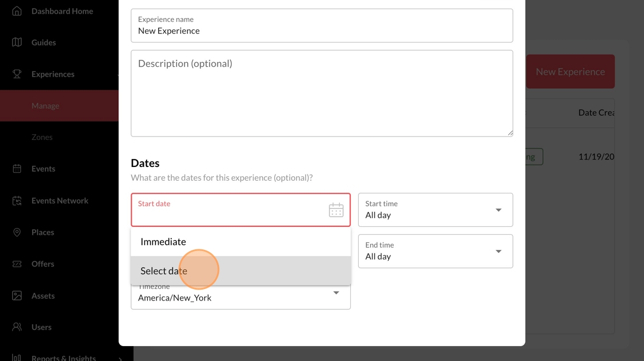Click the Dashboard Home house icon

[17, 11]
